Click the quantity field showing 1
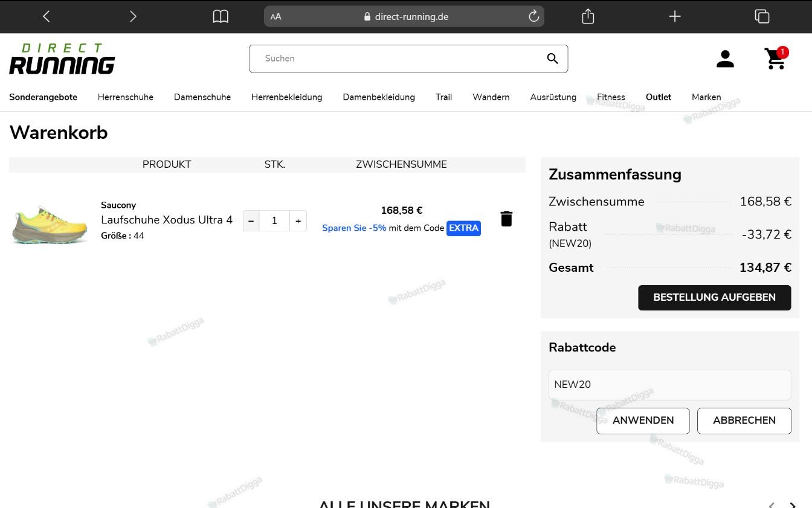Image resolution: width=812 pixels, height=508 pixels. click(274, 221)
